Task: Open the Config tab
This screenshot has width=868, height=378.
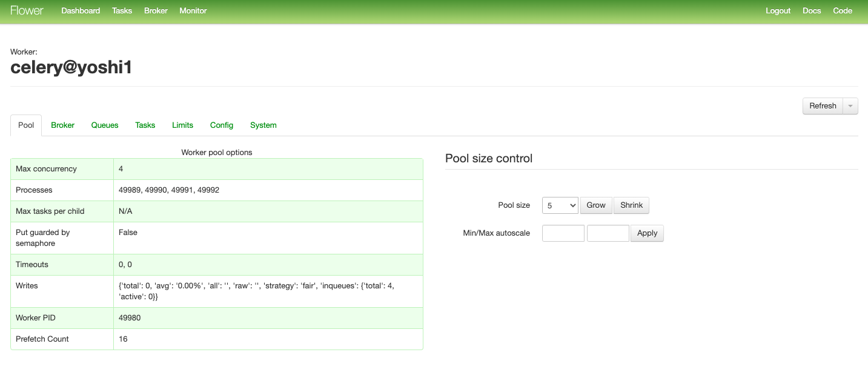Action: (x=222, y=125)
